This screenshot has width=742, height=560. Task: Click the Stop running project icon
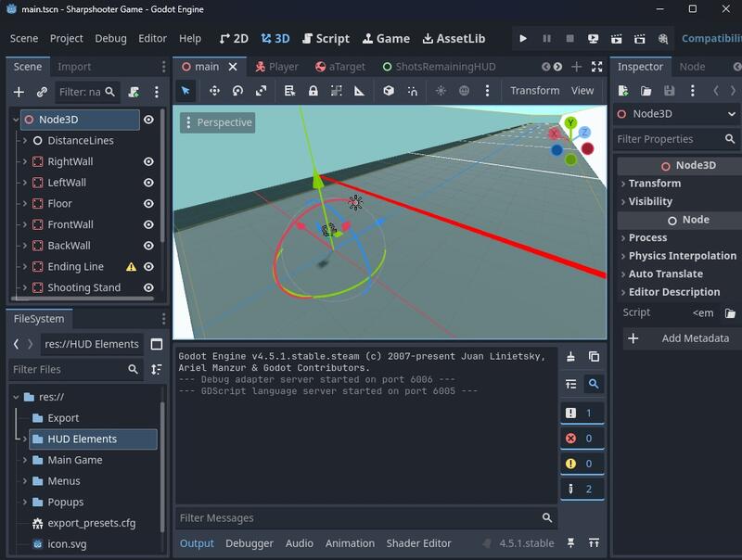point(569,38)
